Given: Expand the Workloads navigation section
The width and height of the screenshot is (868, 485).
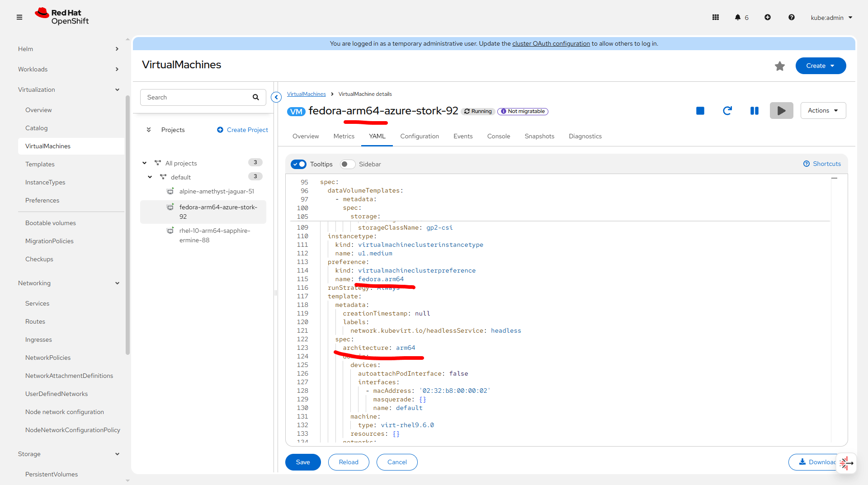Looking at the screenshot, I should point(69,69).
